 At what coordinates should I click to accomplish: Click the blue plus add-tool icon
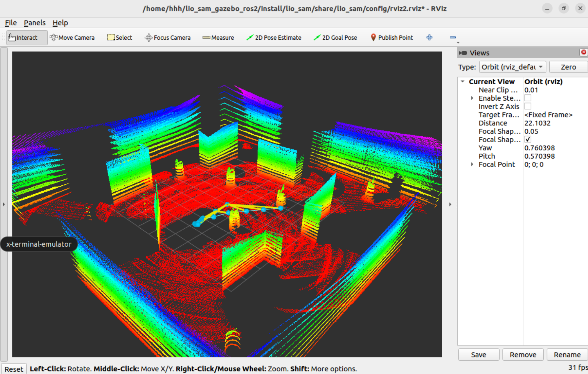[429, 37]
